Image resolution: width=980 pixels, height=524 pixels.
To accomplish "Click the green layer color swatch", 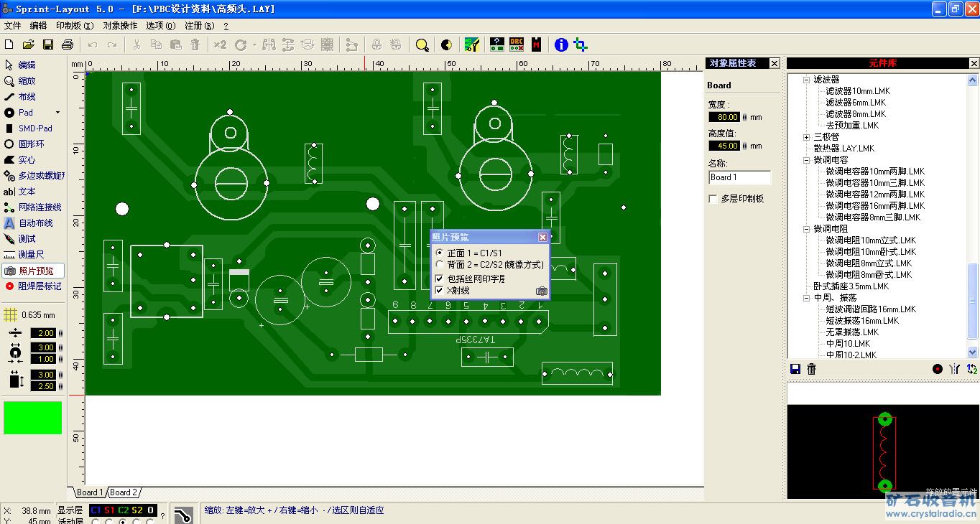I will pos(33,418).
